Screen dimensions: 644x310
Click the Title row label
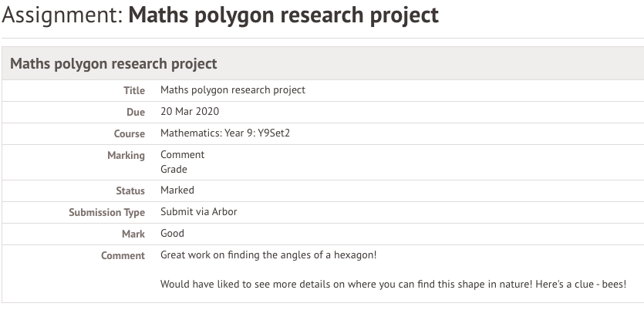[134, 90]
